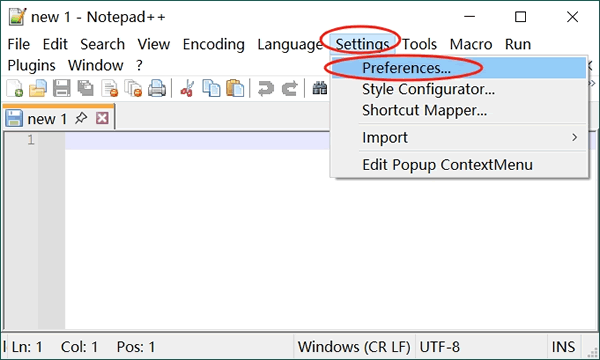Open the Search menu
This screenshot has width=600, height=360.
(103, 44)
